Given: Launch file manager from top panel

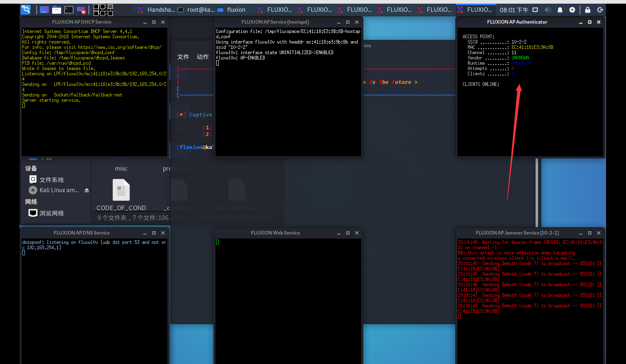Looking at the screenshot, I should [x=57, y=10].
